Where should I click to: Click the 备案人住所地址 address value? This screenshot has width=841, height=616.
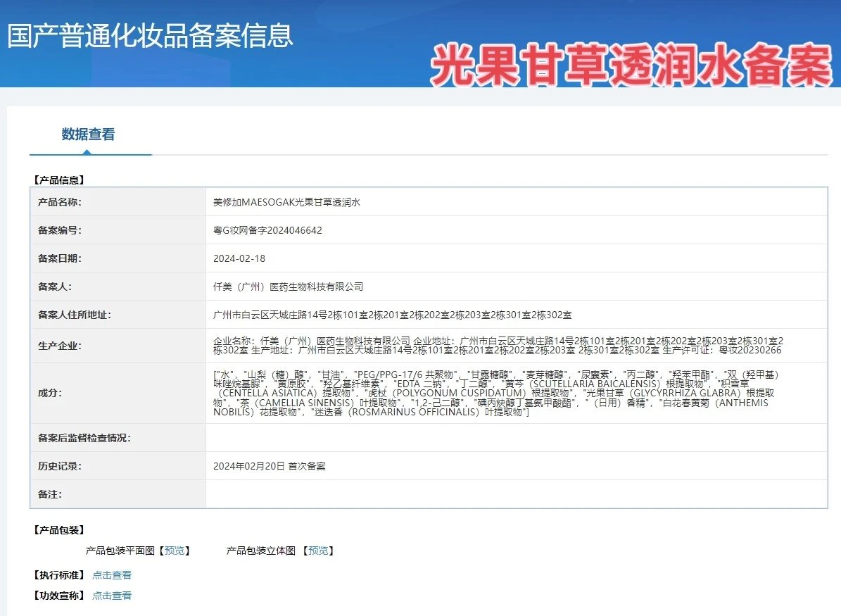coord(392,315)
